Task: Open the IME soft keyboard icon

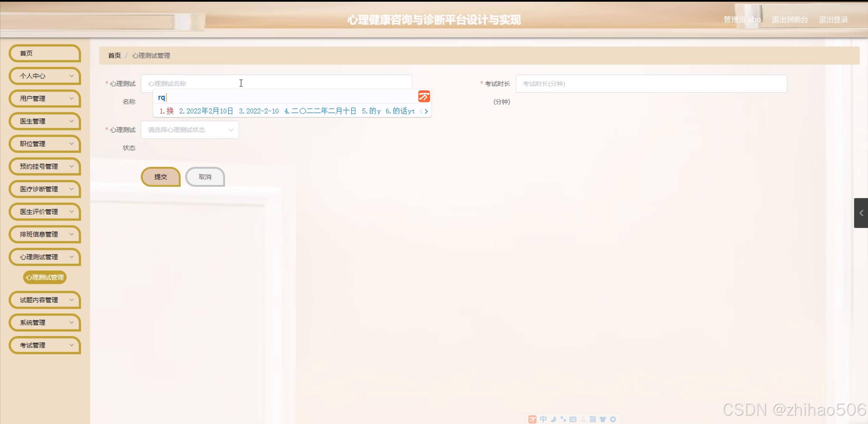Action: (x=573, y=419)
